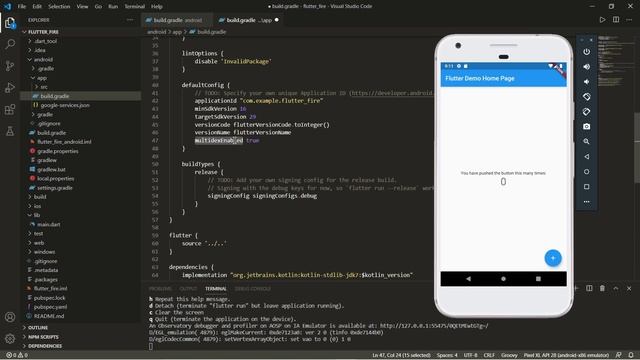
Task: Click Groovy language mode in status bar
Action: [x=509, y=355]
